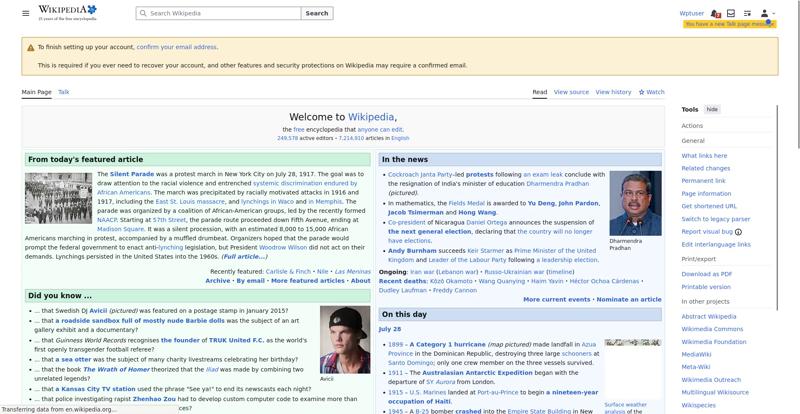Hide the Tools sidebar panel
The height and width of the screenshot is (414, 800).
[x=712, y=109]
